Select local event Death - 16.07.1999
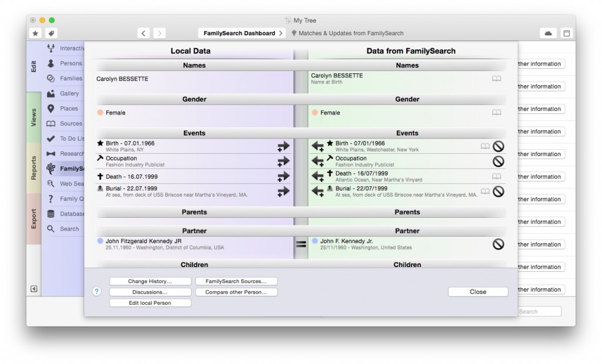This screenshot has width=602, height=364. pyautogui.click(x=132, y=177)
